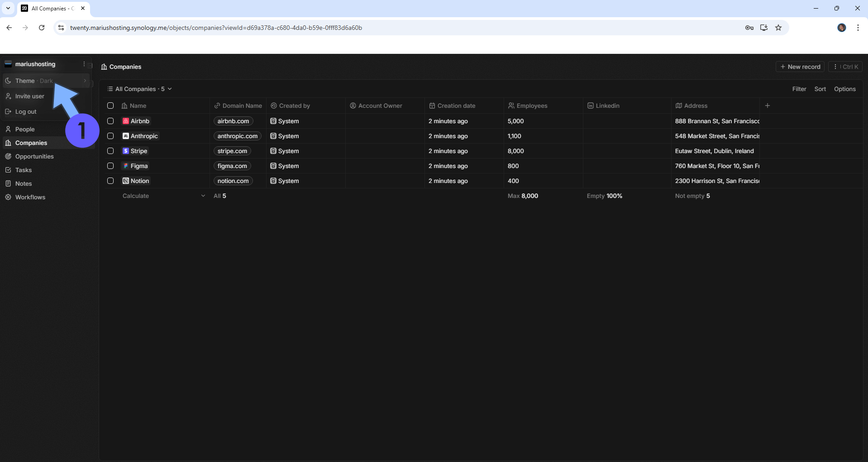This screenshot has height=462, width=868.
Task: Open the Calculate dropdown under Name
Action: point(164,196)
